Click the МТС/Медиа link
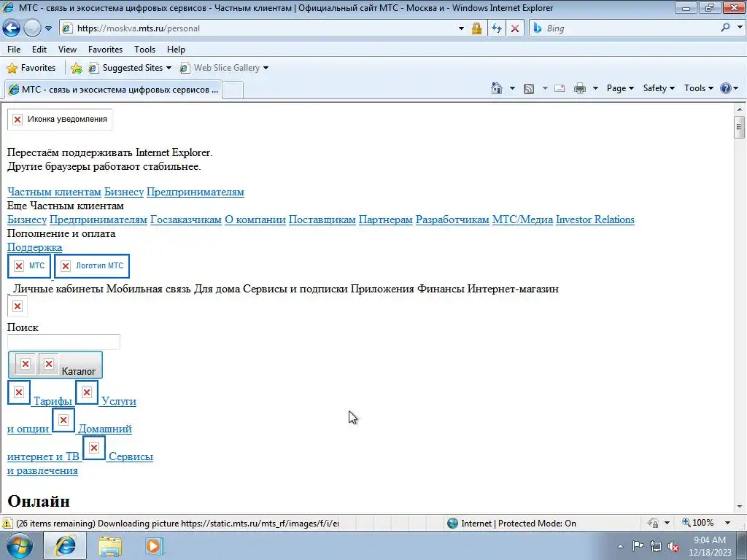 522,219
